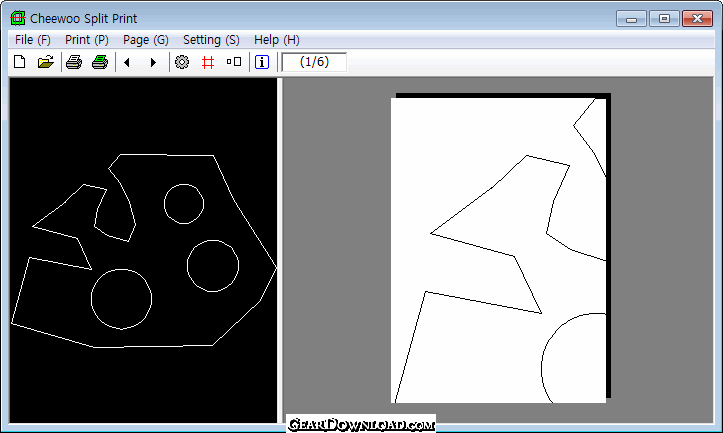The height and width of the screenshot is (433, 723).
Task: Open the File (F) menu
Action: [33, 40]
